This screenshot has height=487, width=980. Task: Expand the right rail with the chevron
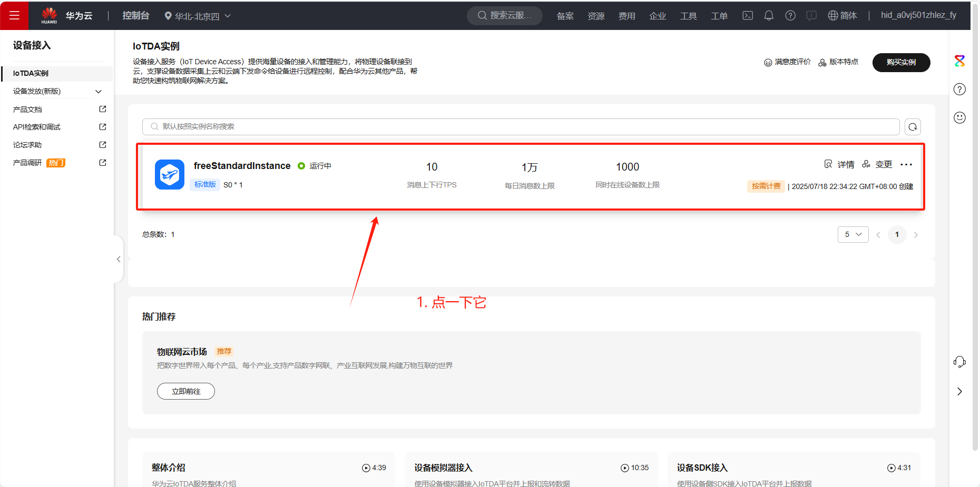click(959, 391)
